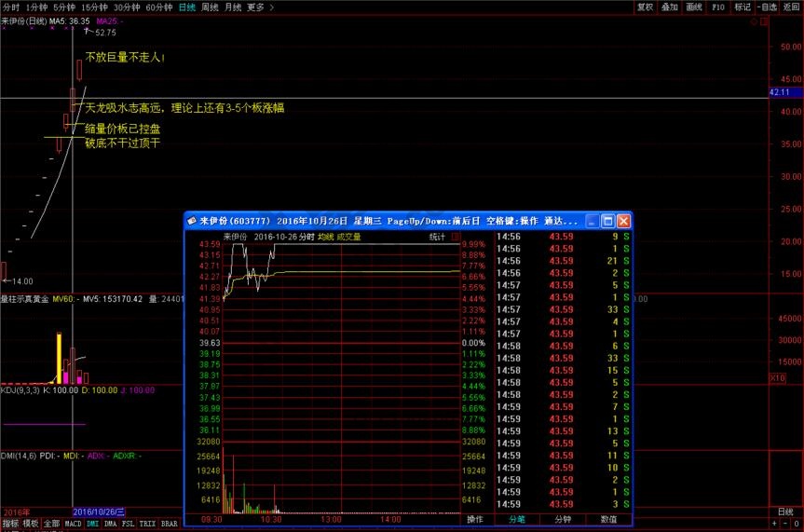
Task: Select the 数值 tab in popup
Action: pos(608,519)
